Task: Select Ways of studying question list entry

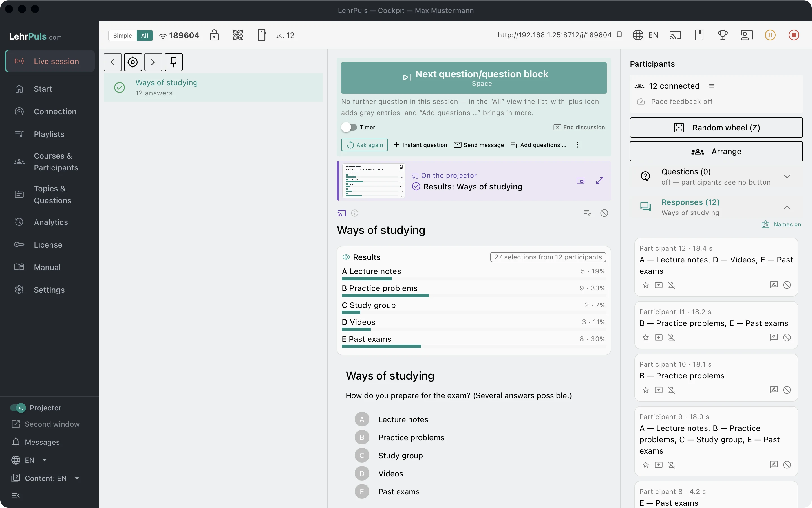Action: [x=213, y=87]
